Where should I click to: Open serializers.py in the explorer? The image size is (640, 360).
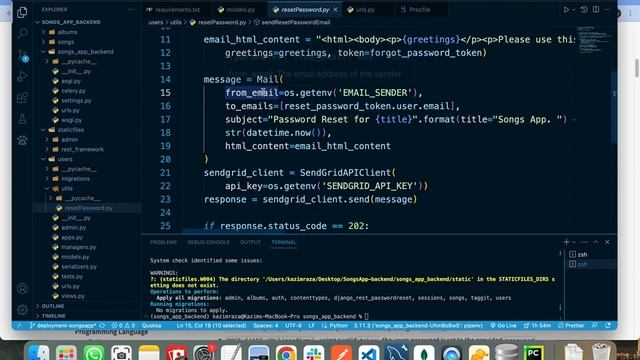click(x=79, y=267)
